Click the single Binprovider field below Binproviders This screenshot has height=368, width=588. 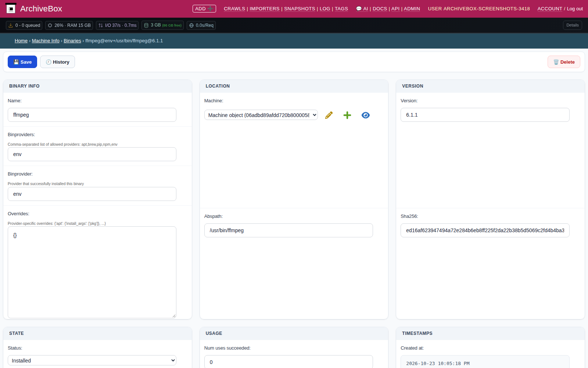92,194
